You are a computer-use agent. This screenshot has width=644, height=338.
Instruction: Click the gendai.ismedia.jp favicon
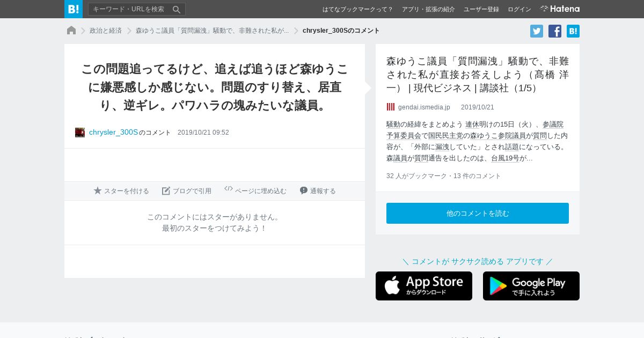coord(391,107)
